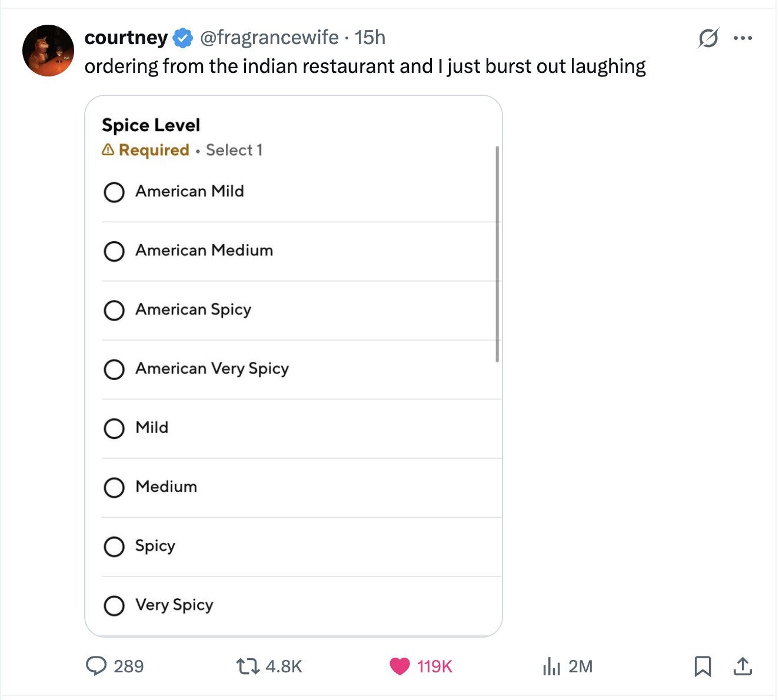779x700 pixels.
Task: Pick the American Very Spicy option
Action: (114, 369)
